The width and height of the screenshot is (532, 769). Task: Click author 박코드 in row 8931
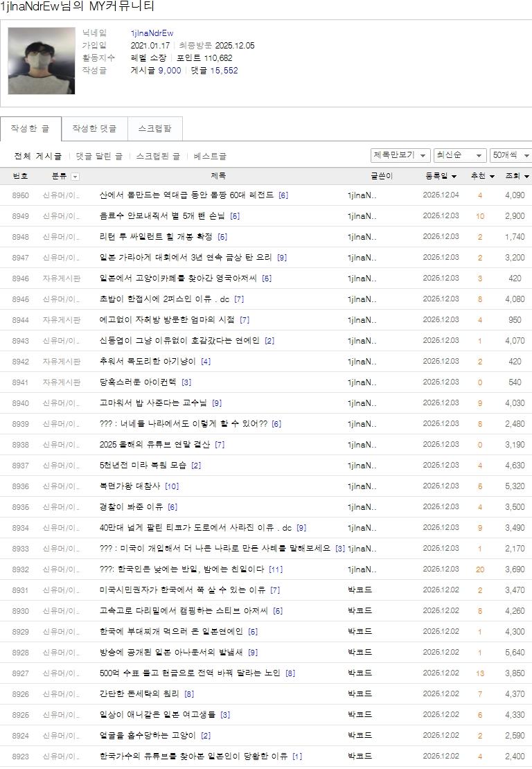[360, 590]
